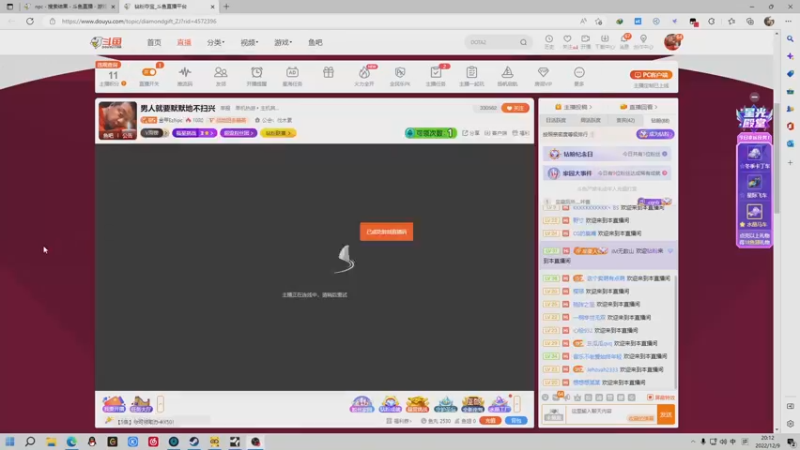800x450 pixels.
Task: Toggle the 直播开关 live switch
Action: [149, 72]
